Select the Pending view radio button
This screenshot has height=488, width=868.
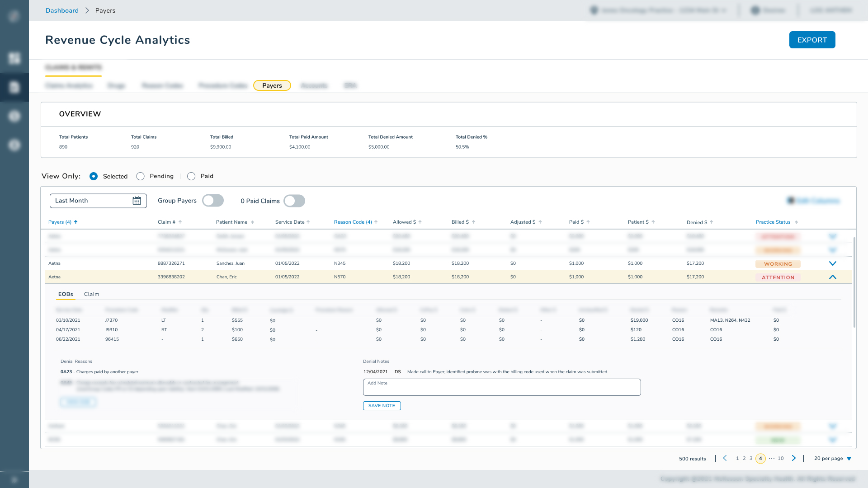141,176
